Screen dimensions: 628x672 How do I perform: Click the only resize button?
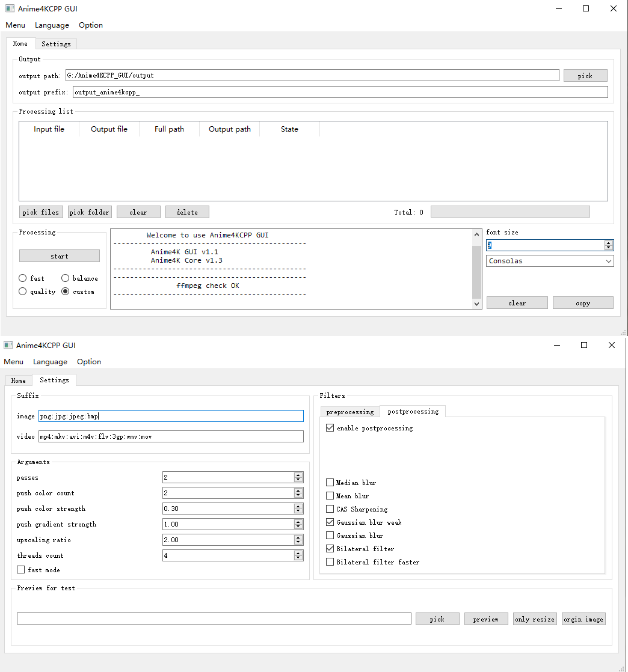pyautogui.click(x=535, y=619)
